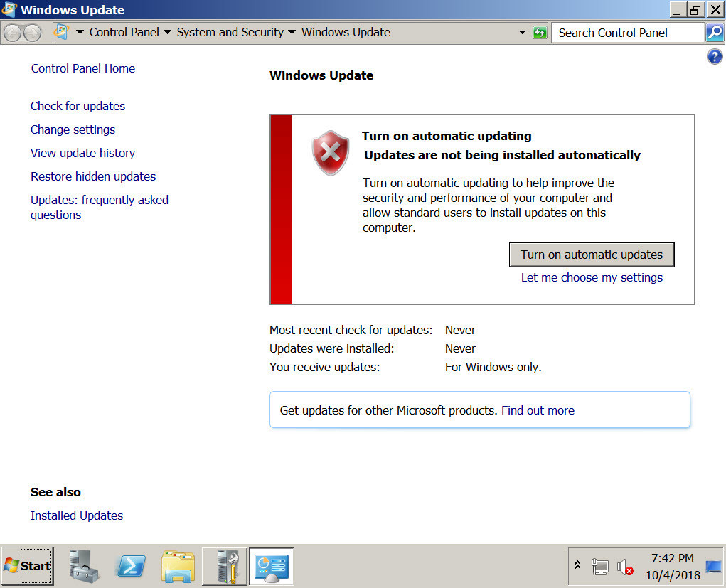Open Updates: frequently asked questions
The width and height of the screenshot is (726, 588).
(x=99, y=208)
